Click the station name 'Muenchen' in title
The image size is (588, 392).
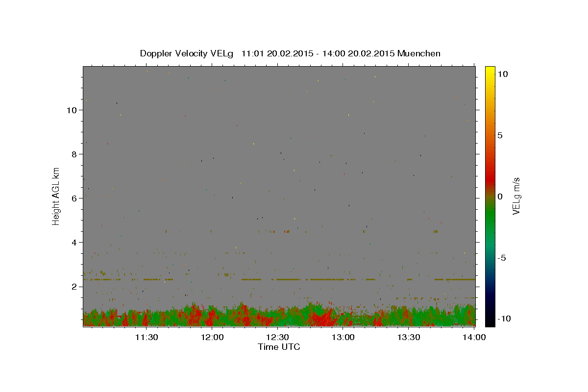click(x=419, y=53)
